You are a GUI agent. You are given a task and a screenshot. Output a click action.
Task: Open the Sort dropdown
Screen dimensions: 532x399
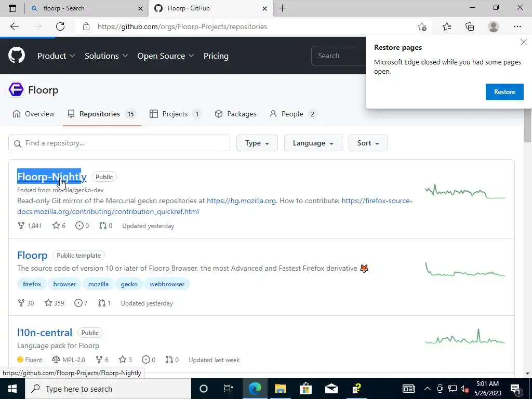tap(368, 143)
